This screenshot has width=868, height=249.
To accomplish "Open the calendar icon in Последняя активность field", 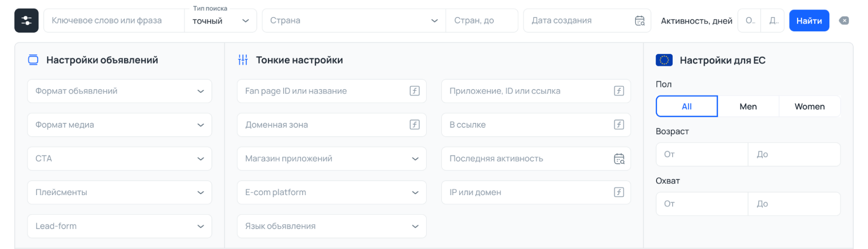I will click(619, 159).
